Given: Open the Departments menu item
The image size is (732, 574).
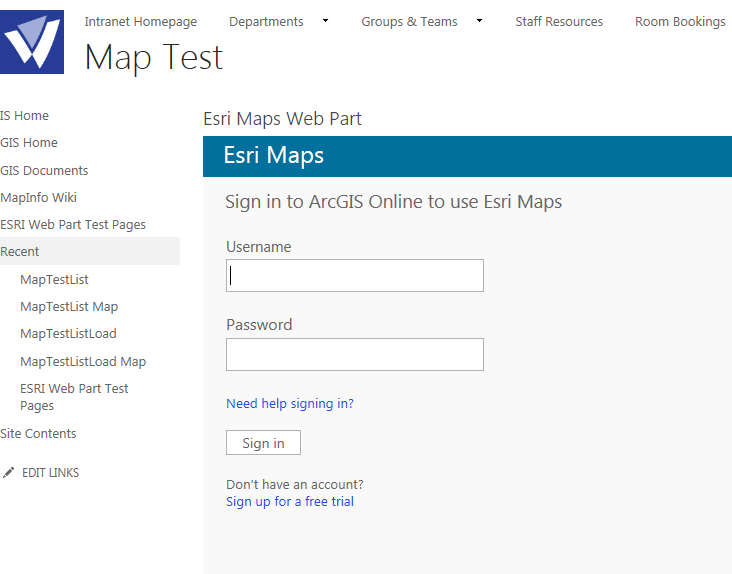Looking at the screenshot, I should pyautogui.click(x=266, y=22).
